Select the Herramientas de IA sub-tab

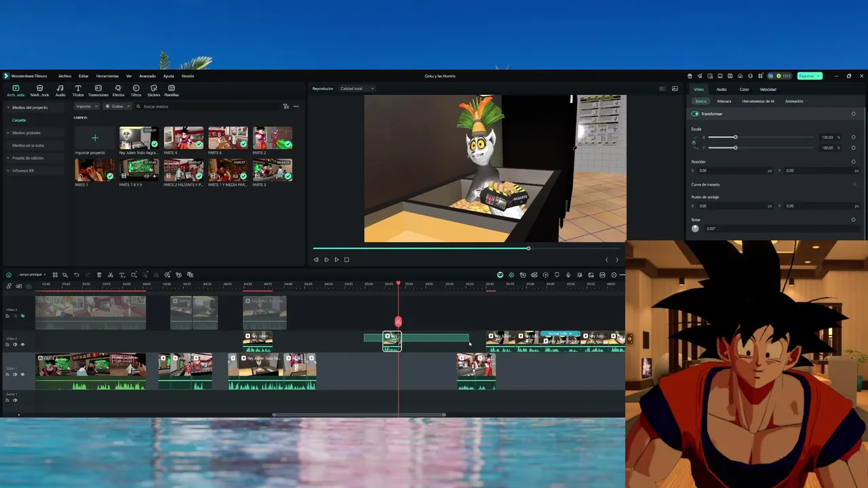[758, 101]
